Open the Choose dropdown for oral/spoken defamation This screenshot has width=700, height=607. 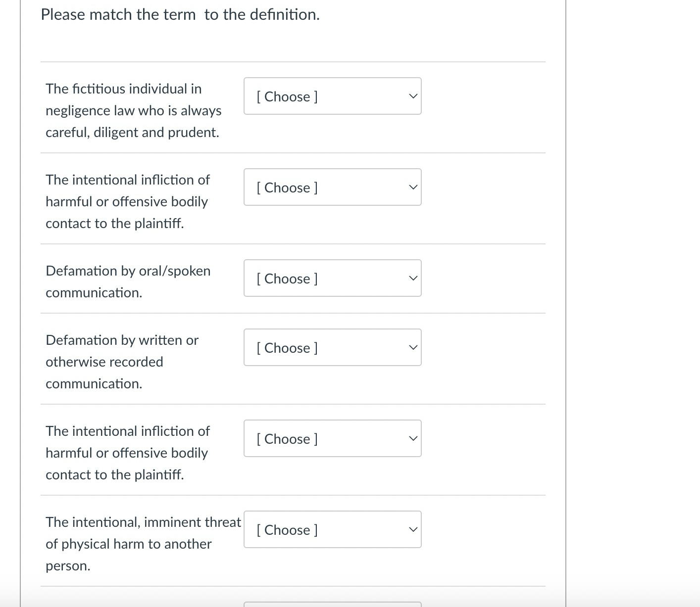click(332, 278)
